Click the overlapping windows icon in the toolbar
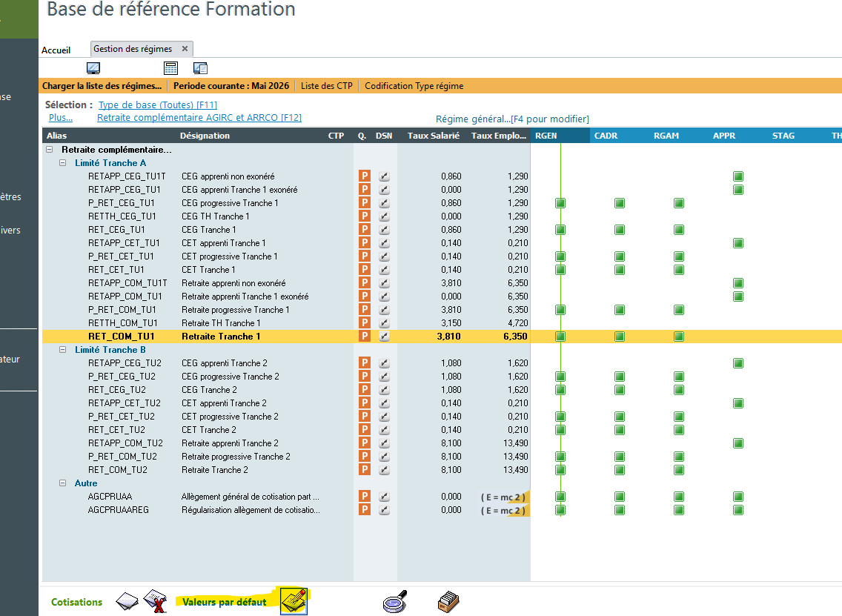The width and height of the screenshot is (842, 616). (200, 68)
